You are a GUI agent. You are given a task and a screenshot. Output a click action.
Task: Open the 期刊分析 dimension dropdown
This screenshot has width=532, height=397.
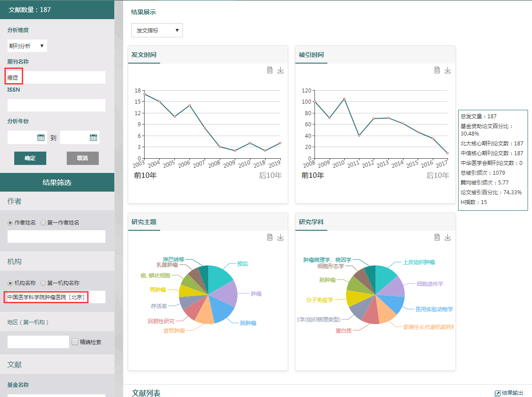pyautogui.click(x=27, y=46)
